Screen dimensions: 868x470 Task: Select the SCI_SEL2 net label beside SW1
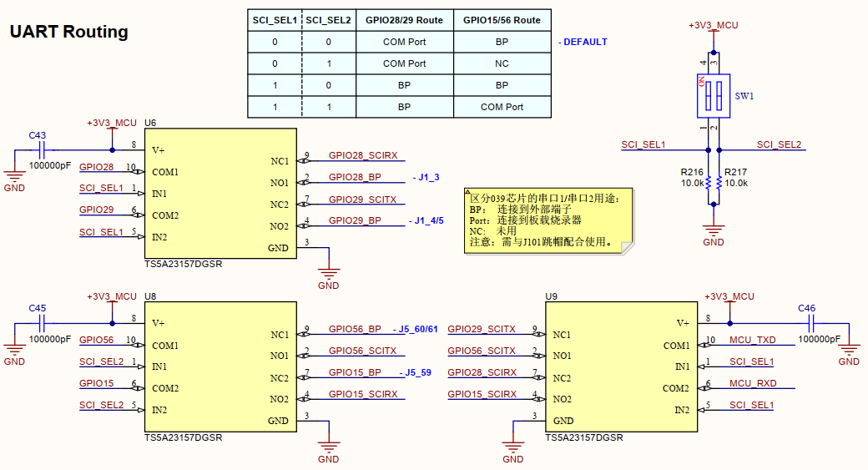[779, 145]
